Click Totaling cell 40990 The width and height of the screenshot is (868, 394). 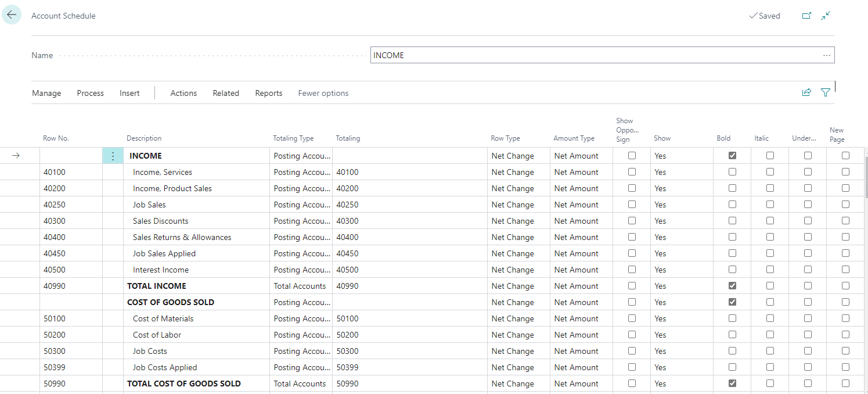(410, 286)
